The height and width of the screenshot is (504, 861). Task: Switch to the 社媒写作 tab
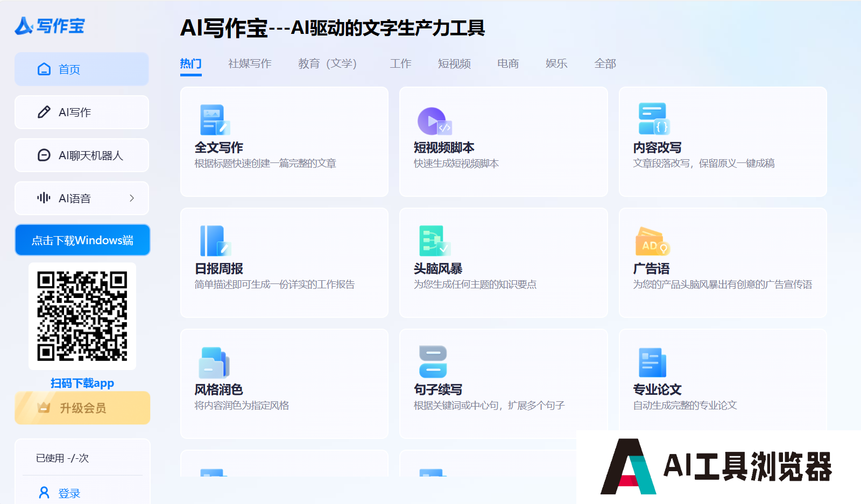pyautogui.click(x=250, y=63)
